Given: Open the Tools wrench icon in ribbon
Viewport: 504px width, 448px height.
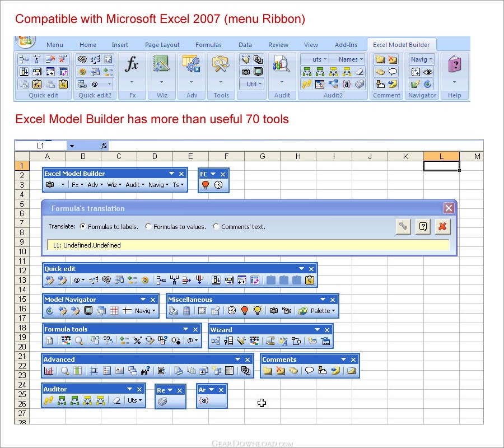Looking at the screenshot, I should pos(221,64).
